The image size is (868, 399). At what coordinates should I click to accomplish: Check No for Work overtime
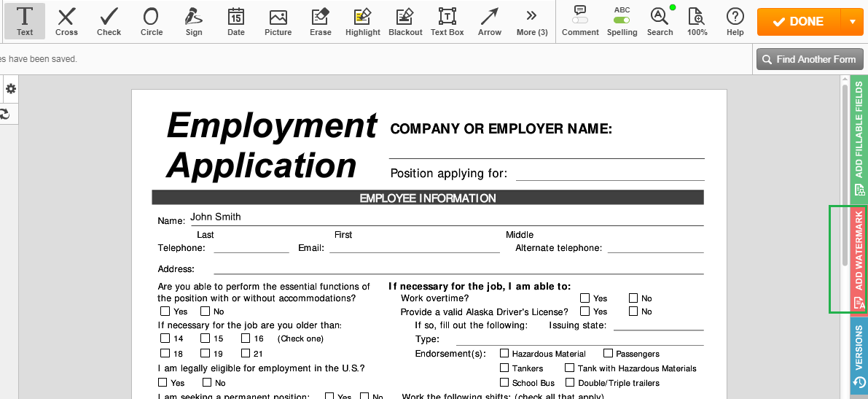pos(633,298)
